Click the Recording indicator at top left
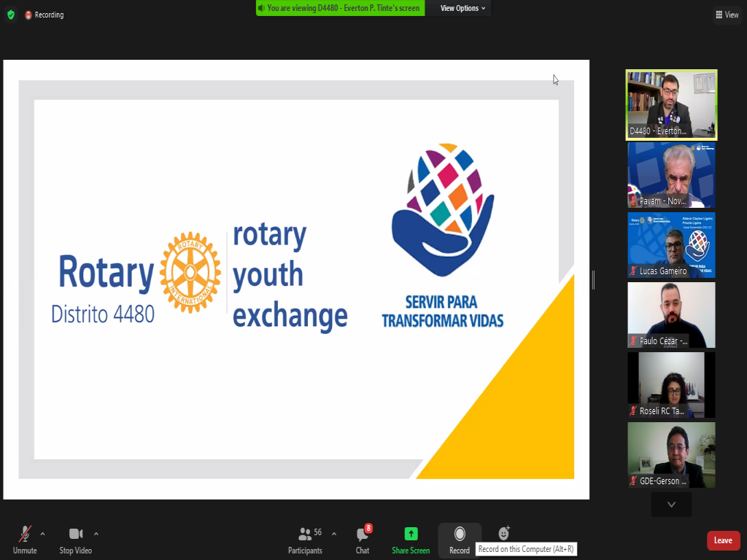 44,15
